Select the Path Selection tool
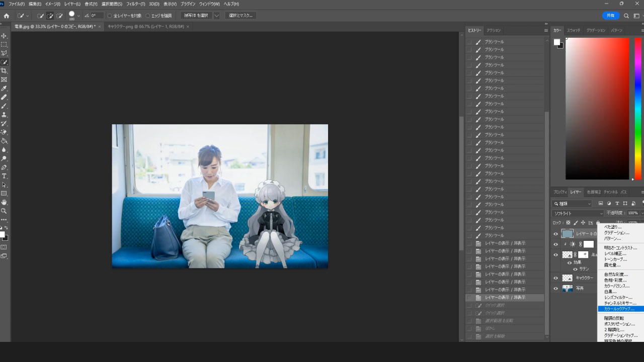Image resolution: width=644 pixels, height=362 pixels. point(4,185)
